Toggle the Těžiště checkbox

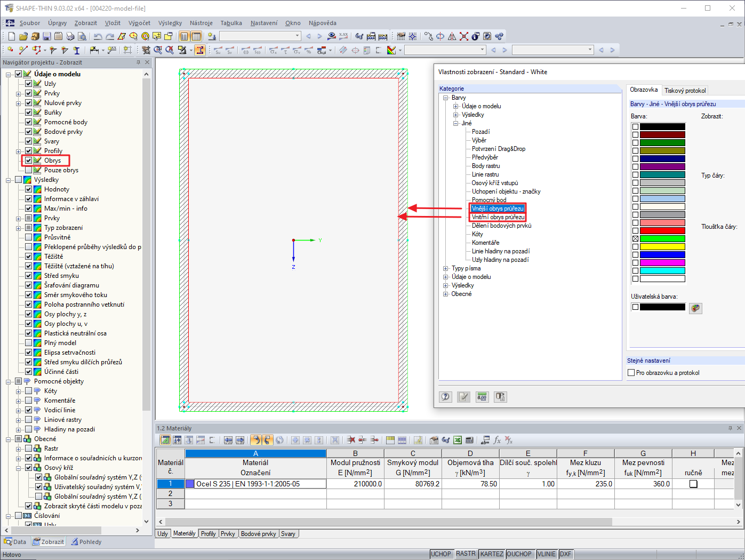pyautogui.click(x=29, y=257)
